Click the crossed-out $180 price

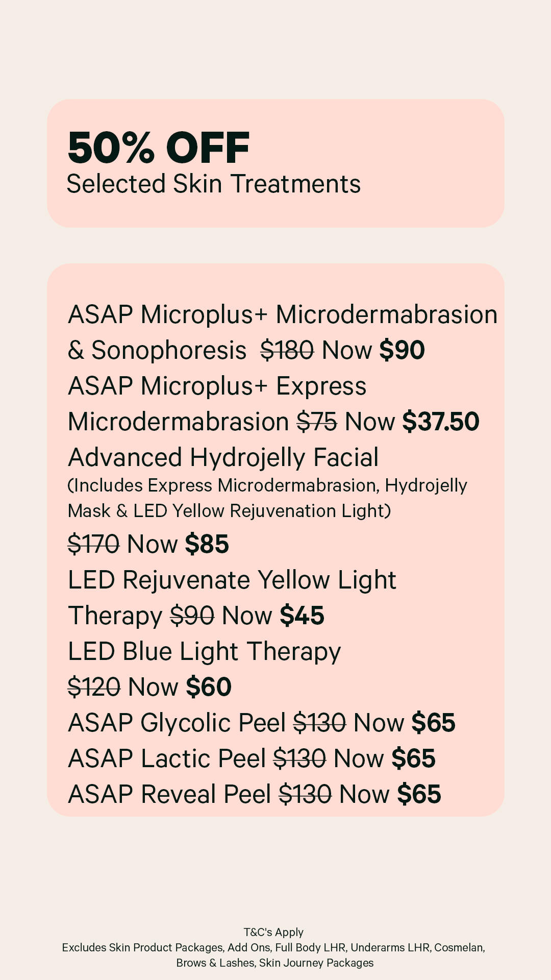[287, 351]
